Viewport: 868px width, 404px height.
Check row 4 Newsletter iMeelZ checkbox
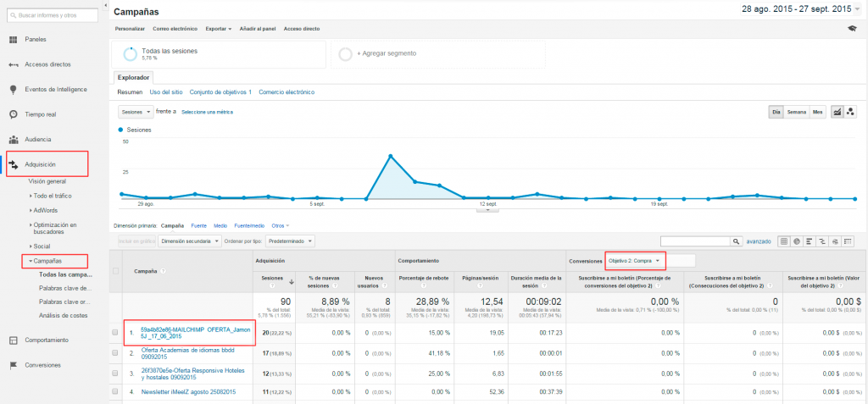pos(115,391)
